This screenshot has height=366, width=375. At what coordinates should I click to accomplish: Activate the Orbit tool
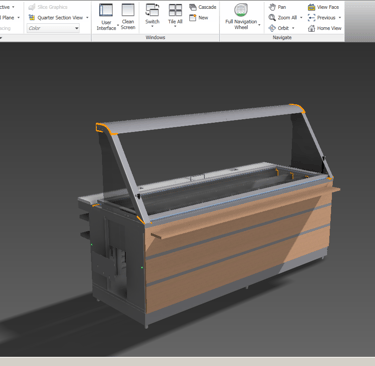[x=279, y=28]
